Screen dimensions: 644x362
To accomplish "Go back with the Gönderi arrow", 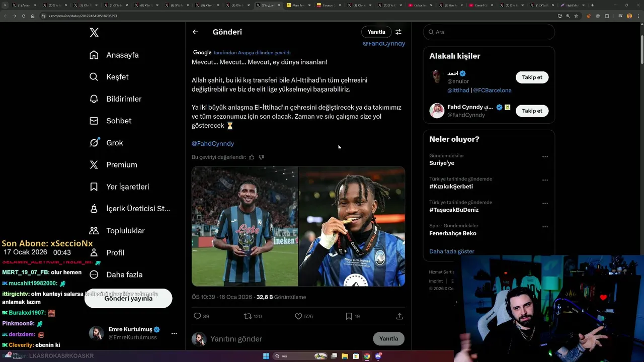I will tap(196, 32).
